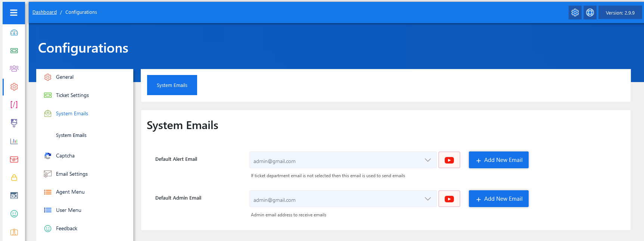
Task: Select the System Emails tab button
Action: [x=172, y=85]
